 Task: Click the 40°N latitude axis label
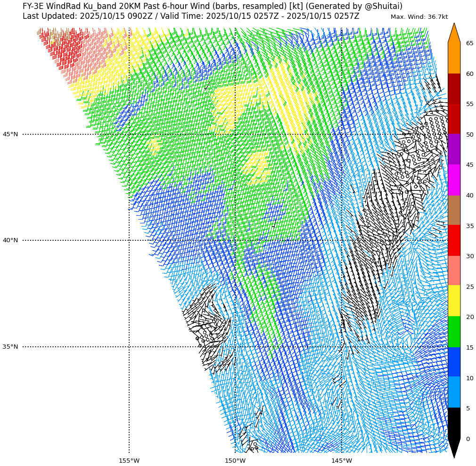(x=10, y=240)
